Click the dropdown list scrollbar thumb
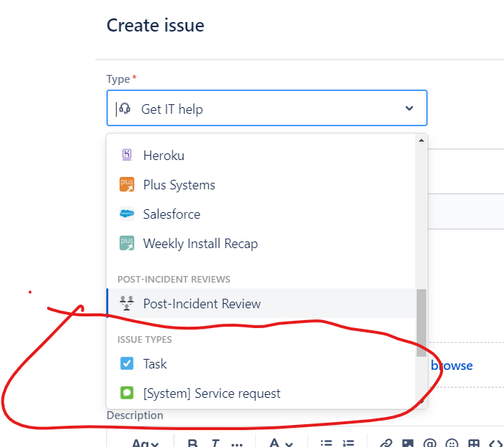The height and width of the screenshot is (447, 504). point(421,322)
